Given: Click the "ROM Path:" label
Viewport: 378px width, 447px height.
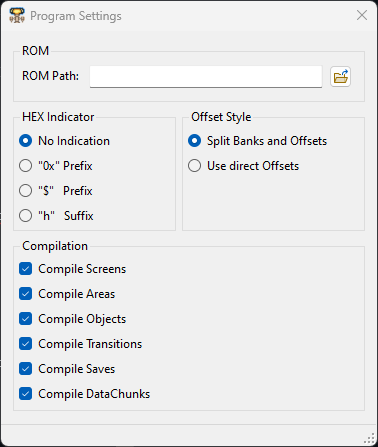Looking at the screenshot, I should pyautogui.click(x=50, y=76).
